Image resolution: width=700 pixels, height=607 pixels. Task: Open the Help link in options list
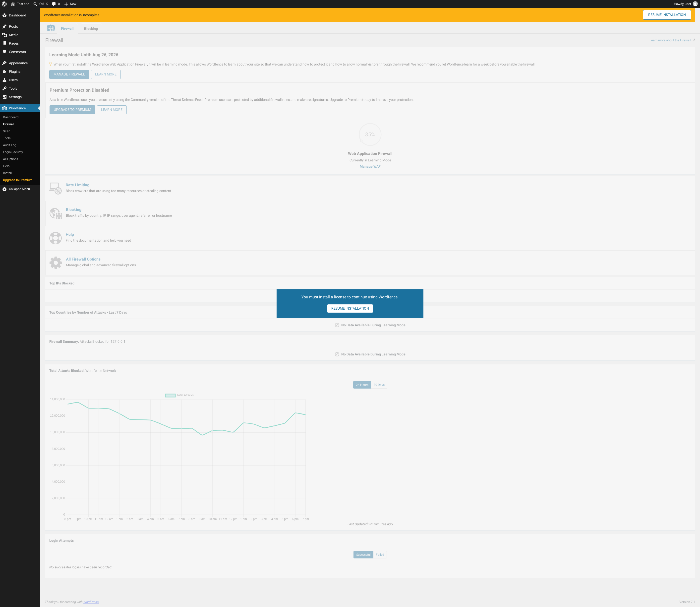tap(70, 234)
